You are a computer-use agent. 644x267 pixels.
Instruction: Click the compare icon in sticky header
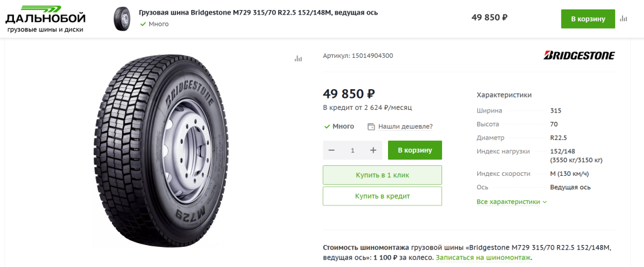[623, 18]
